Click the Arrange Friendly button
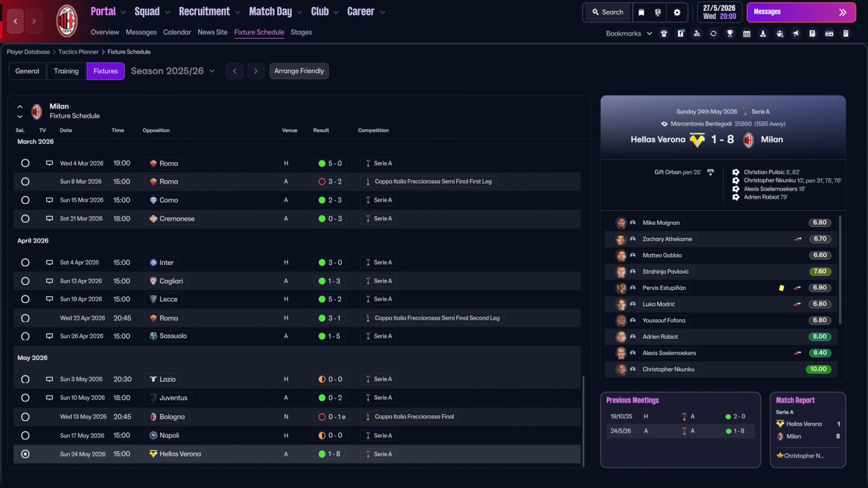The width and height of the screenshot is (868, 488). pos(299,71)
